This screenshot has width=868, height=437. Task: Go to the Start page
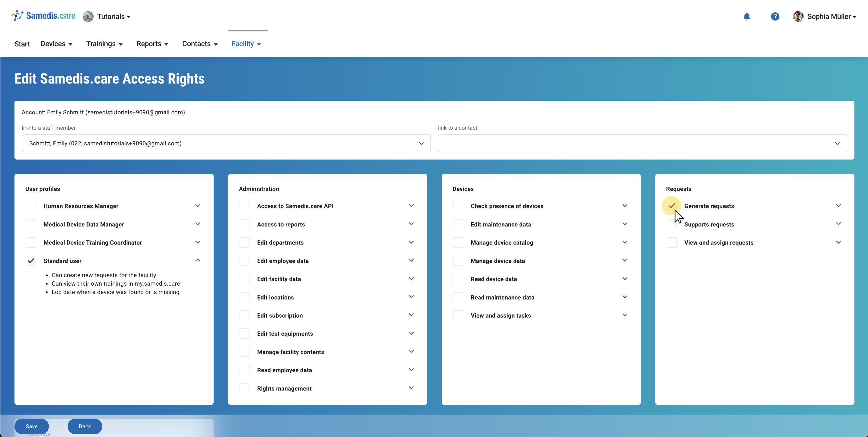point(22,44)
